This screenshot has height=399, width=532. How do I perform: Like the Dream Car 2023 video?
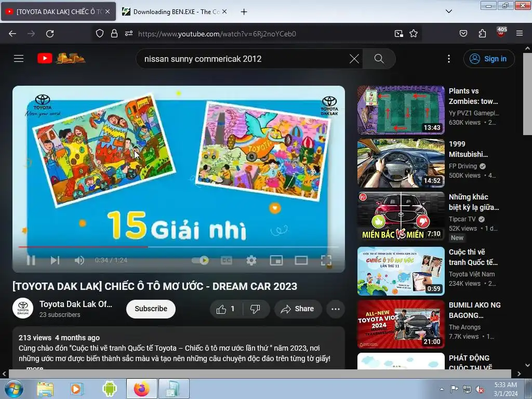[x=226, y=309]
